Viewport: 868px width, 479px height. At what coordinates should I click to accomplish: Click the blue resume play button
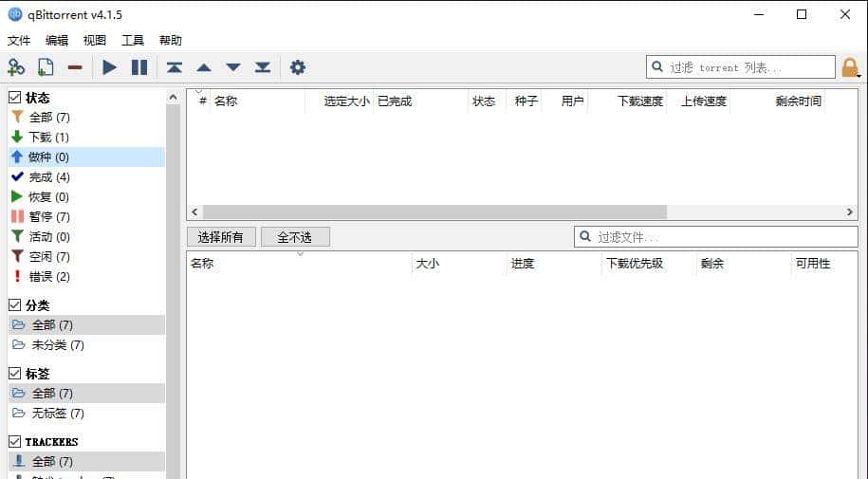pyautogui.click(x=110, y=67)
